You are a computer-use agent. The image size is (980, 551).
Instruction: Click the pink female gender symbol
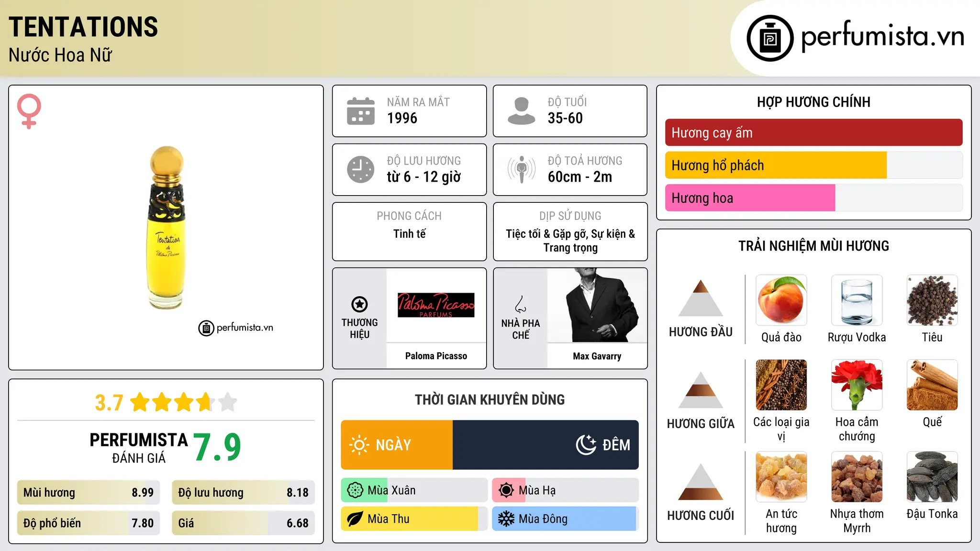pos(29,111)
